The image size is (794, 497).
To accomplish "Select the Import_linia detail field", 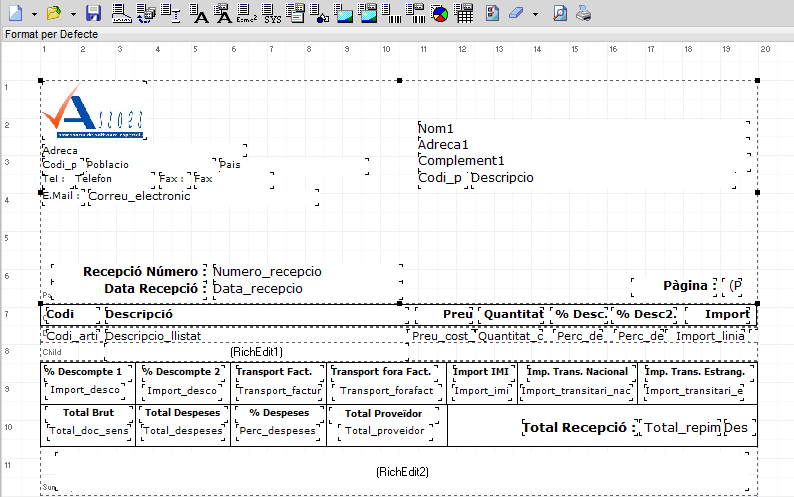I will (712, 336).
